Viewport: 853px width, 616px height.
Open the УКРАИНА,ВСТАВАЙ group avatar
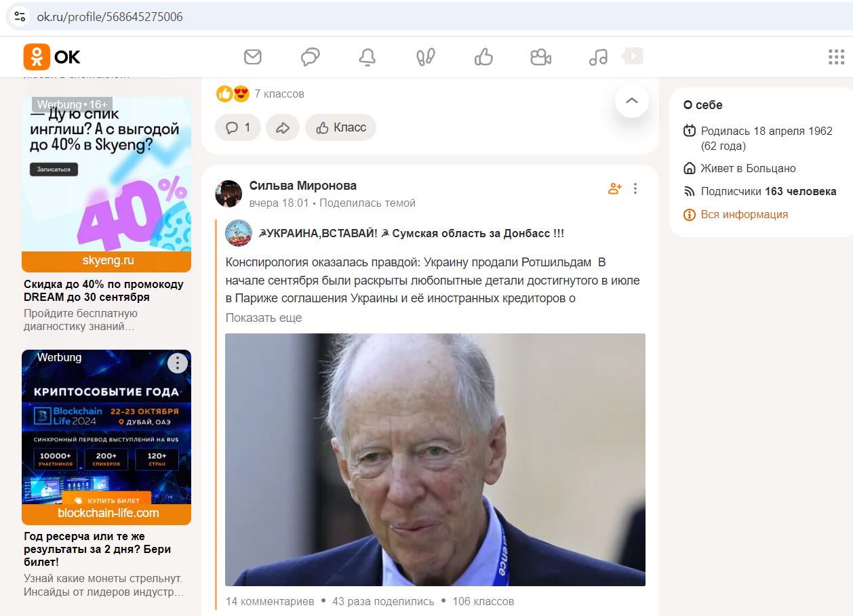point(239,233)
